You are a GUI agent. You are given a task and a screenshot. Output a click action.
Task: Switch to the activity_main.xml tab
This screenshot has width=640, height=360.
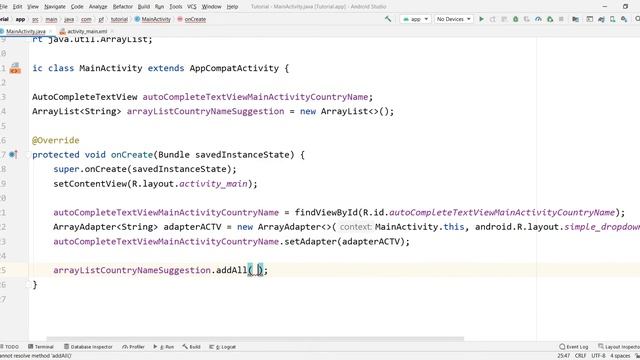point(87,31)
